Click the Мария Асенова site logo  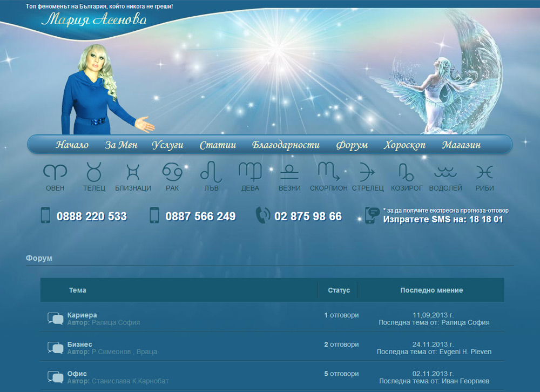[x=94, y=20]
